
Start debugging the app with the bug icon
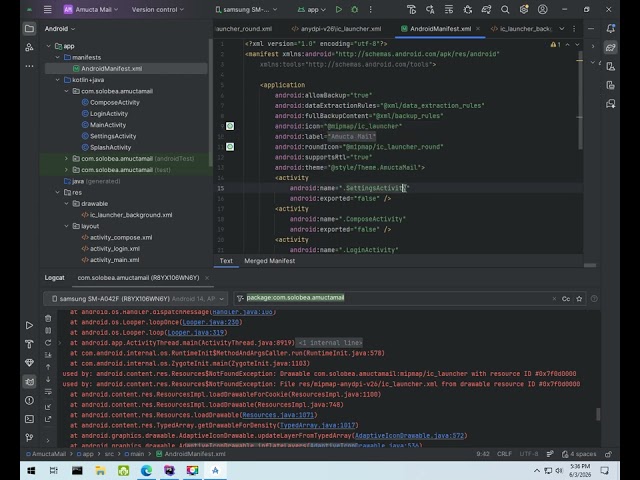click(355, 9)
